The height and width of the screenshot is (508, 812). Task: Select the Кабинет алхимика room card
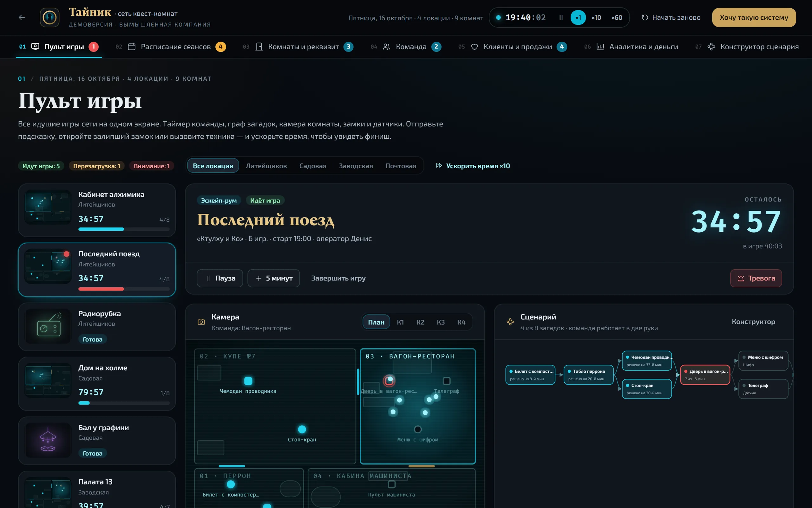point(97,210)
